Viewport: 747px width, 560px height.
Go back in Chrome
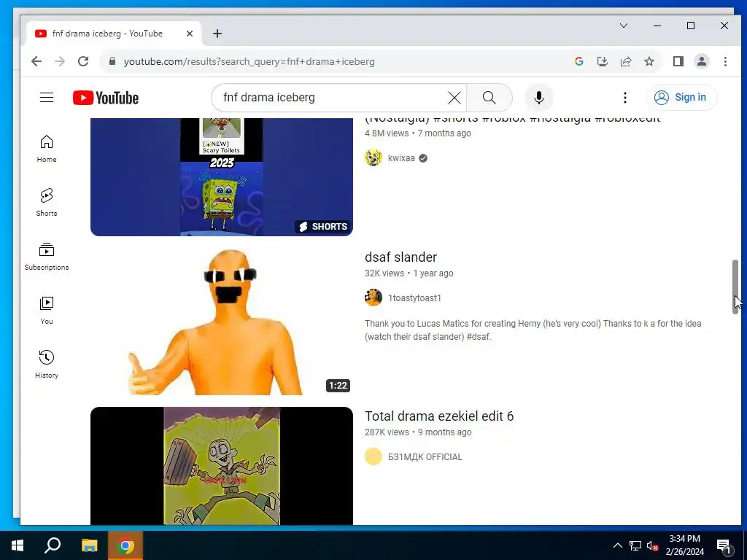click(36, 61)
